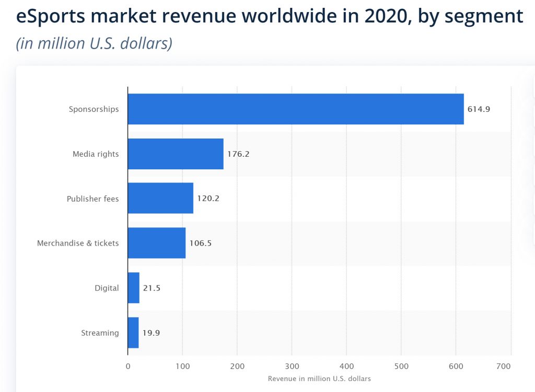Click the Streaming category label
535x392 pixels.
pyautogui.click(x=100, y=332)
